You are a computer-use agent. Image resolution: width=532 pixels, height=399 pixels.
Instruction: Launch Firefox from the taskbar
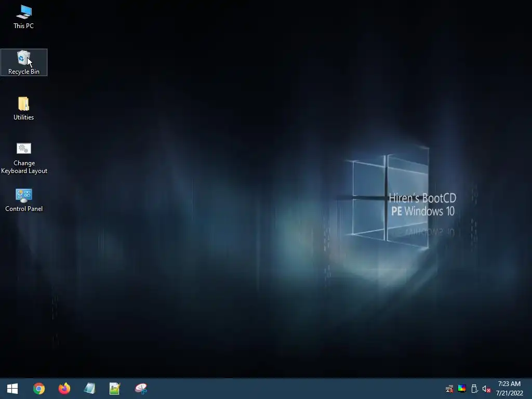(64, 389)
